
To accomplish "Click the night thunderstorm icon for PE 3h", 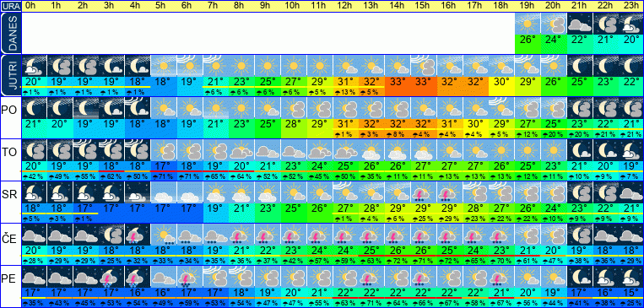I will [x=111, y=277].
